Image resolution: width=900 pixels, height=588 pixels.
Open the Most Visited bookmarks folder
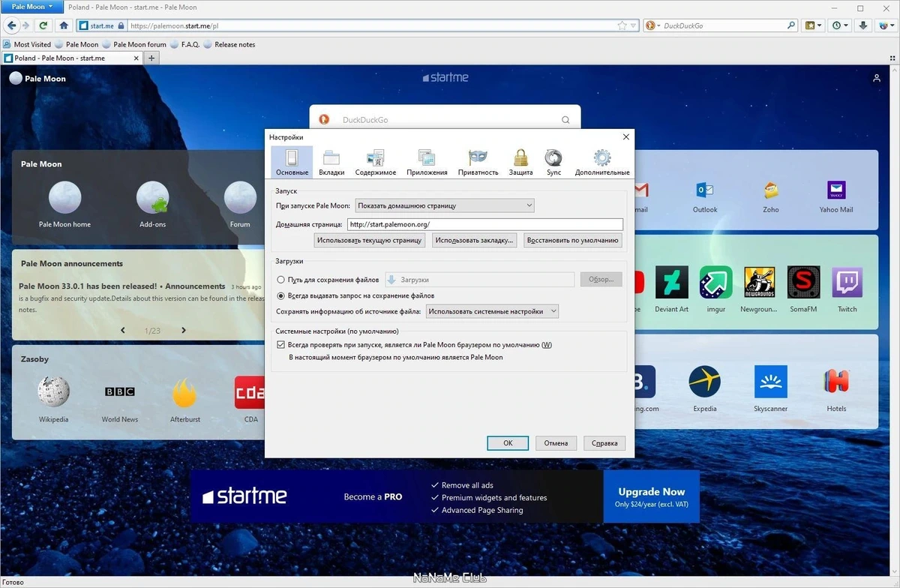pos(28,44)
